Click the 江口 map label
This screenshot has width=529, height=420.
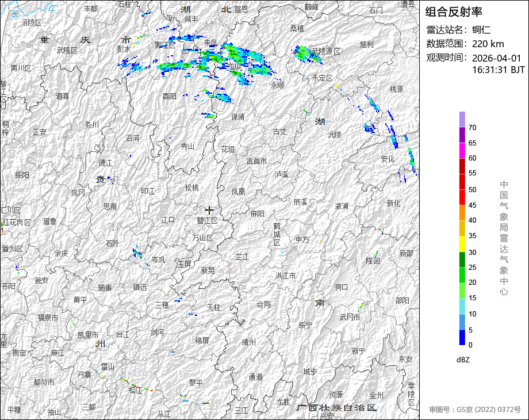tap(168, 220)
